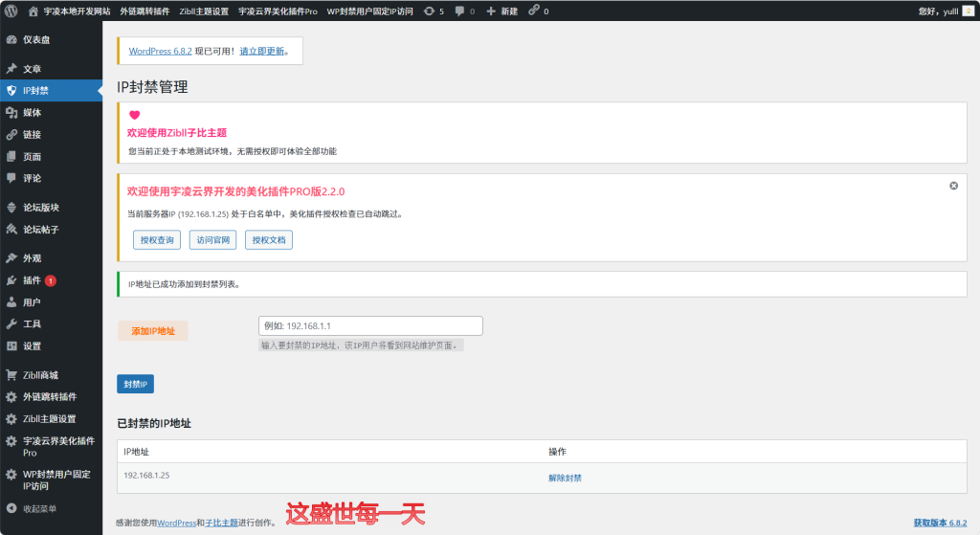Click the Zibll商城 cart icon
This screenshot has height=535, width=980.
[x=11, y=375]
